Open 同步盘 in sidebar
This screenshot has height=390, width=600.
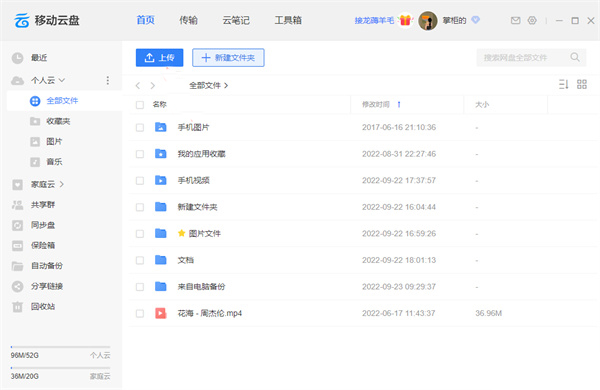pyautogui.click(x=42, y=225)
